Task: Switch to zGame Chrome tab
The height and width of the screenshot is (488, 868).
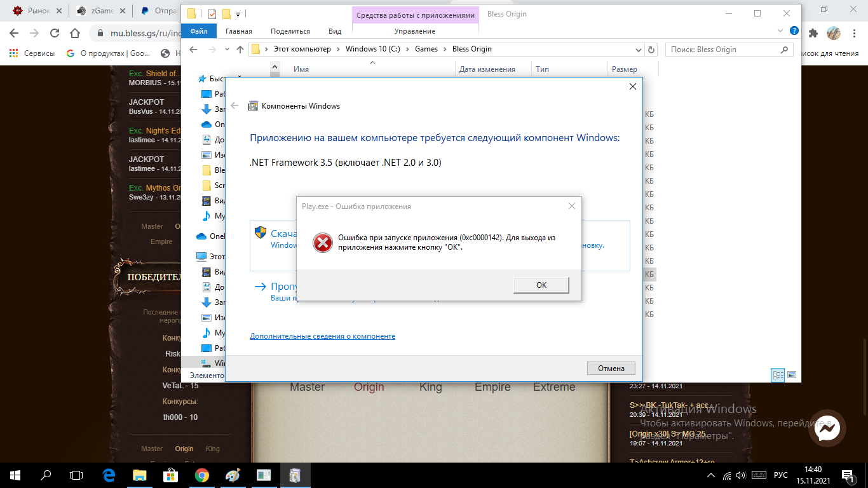Action: [95, 10]
